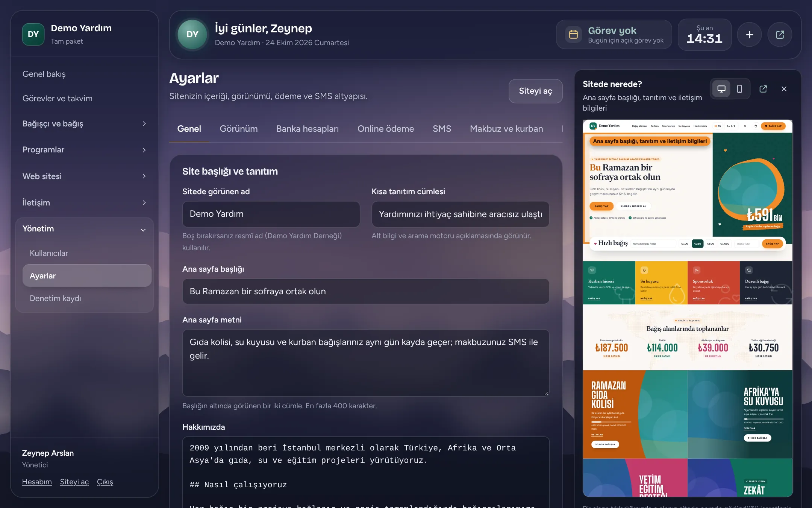Click inside Hakkımızda text editor
This screenshot has height=508, width=812.
click(366, 472)
